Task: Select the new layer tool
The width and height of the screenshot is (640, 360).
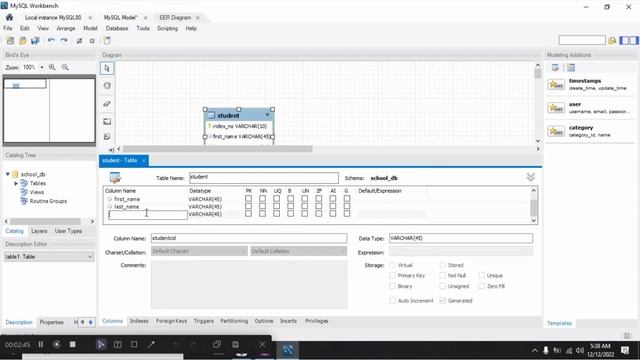Action: [x=107, y=121]
